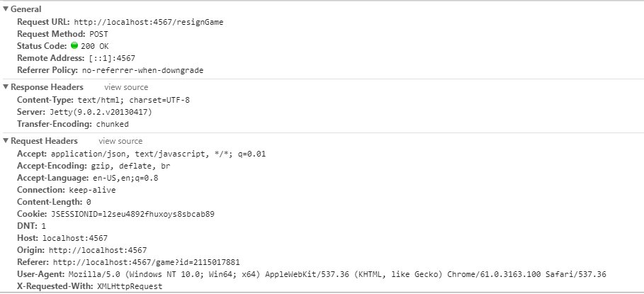644x294 pixels.
Task: Select the Content-Type text/html value
Action: pyautogui.click(x=133, y=100)
